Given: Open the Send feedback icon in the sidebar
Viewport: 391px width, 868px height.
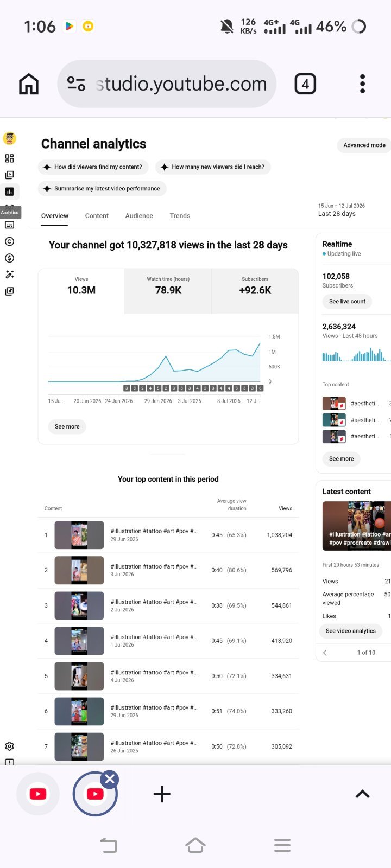Looking at the screenshot, I should 9,762.
